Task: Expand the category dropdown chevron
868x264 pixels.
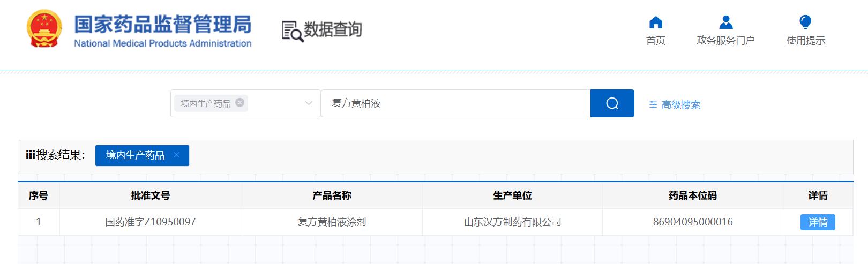Action: tap(309, 103)
